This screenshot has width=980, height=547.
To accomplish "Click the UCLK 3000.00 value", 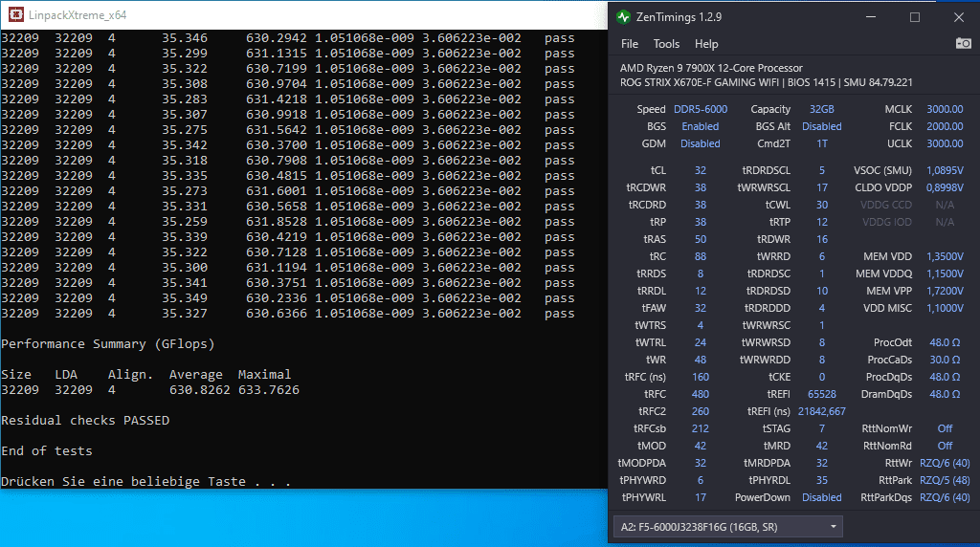I will pos(945,143).
